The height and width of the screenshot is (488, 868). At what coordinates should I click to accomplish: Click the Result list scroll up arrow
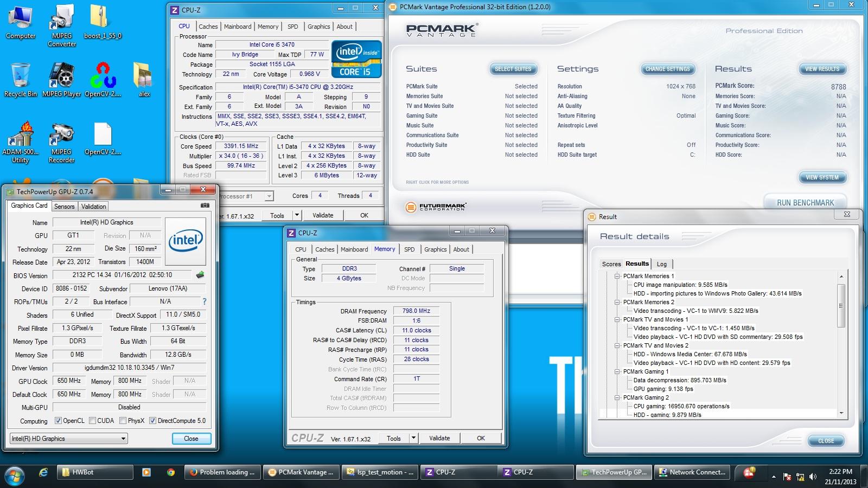point(841,277)
